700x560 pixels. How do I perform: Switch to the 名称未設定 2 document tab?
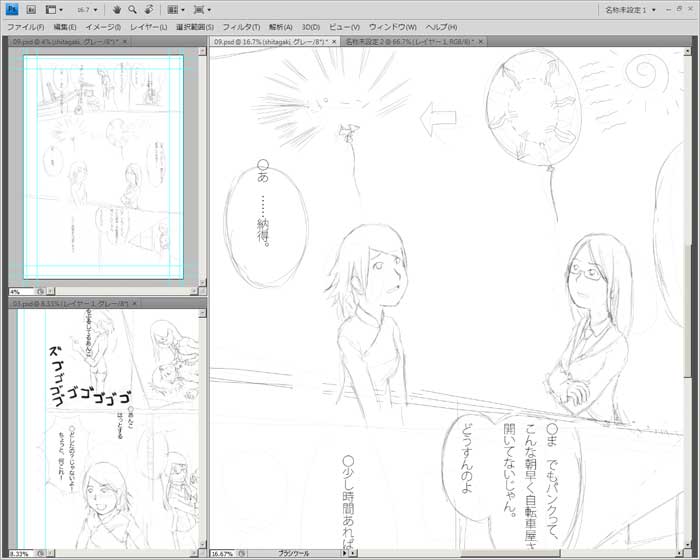[x=408, y=42]
